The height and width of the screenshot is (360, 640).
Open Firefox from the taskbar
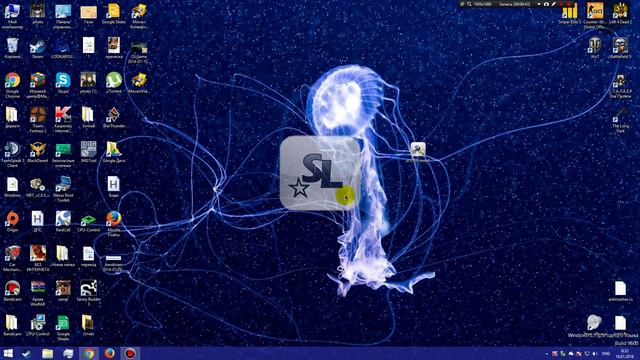pos(109,353)
